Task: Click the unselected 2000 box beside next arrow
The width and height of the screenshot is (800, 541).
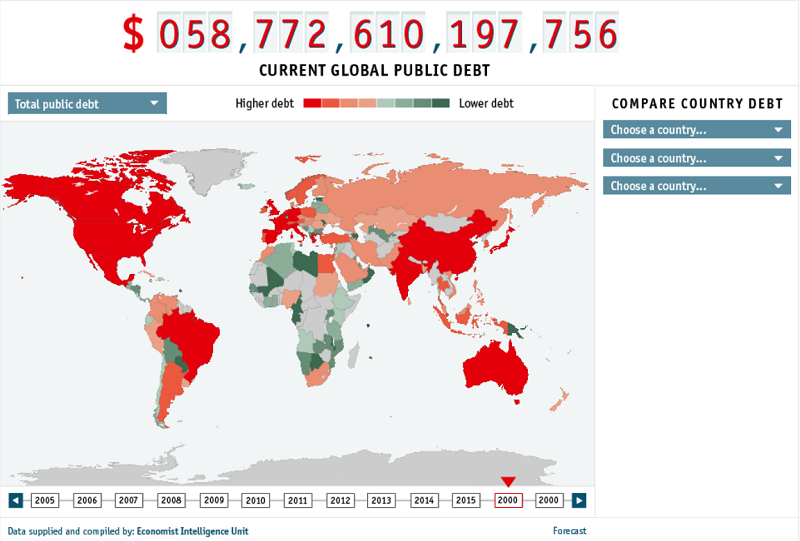Action: (548, 500)
